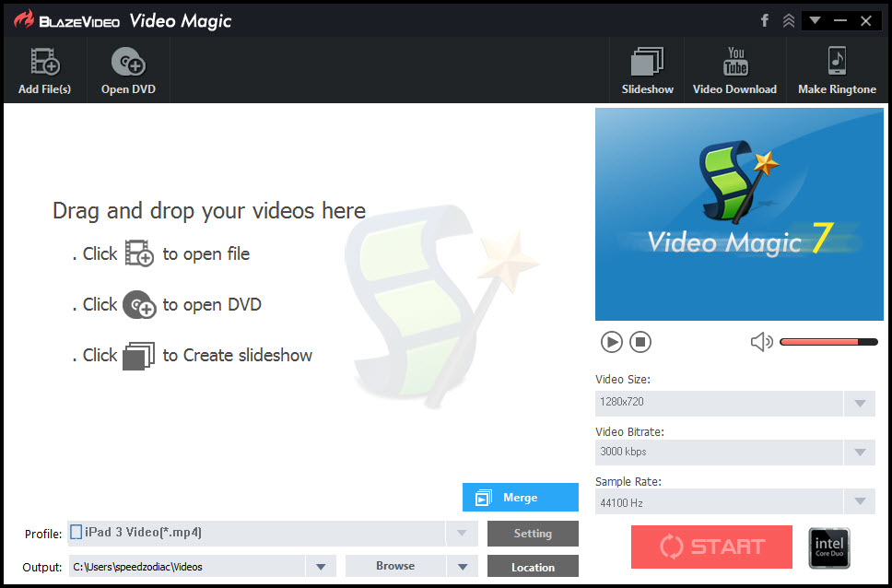This screenshot has height=588, width=892.
Task: Open the Video Size dropdown
Action: coord(860,403)
